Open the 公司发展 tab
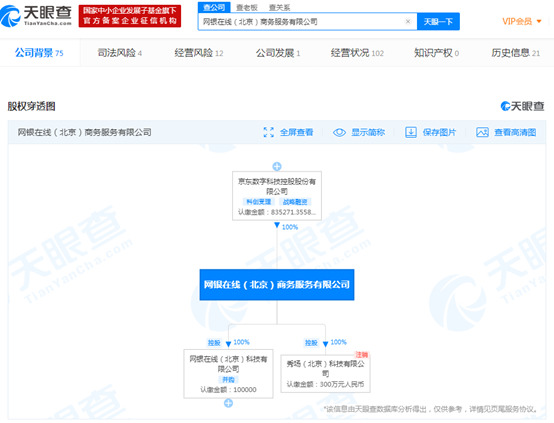The width and height of the screenshot is (554, 423). 278,53
